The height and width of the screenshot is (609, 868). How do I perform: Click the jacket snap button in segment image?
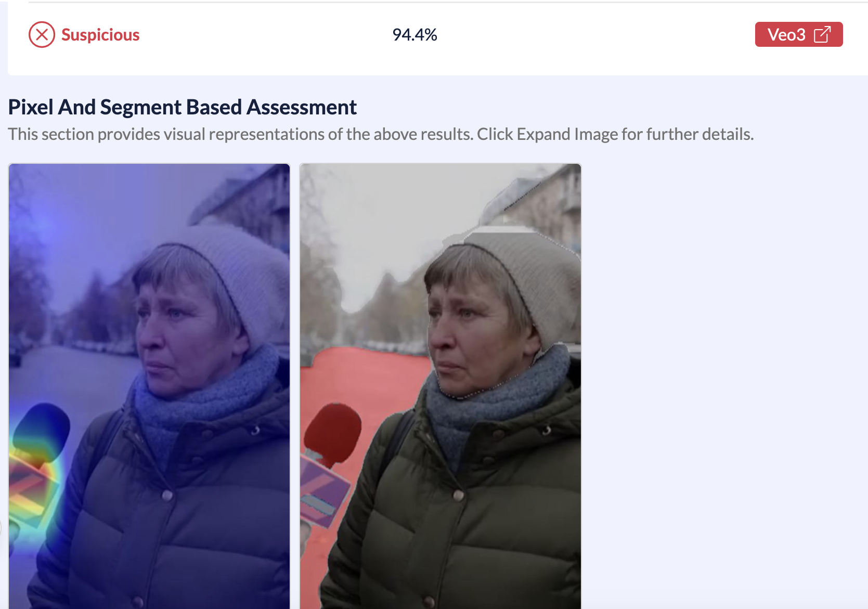[458, 495]
